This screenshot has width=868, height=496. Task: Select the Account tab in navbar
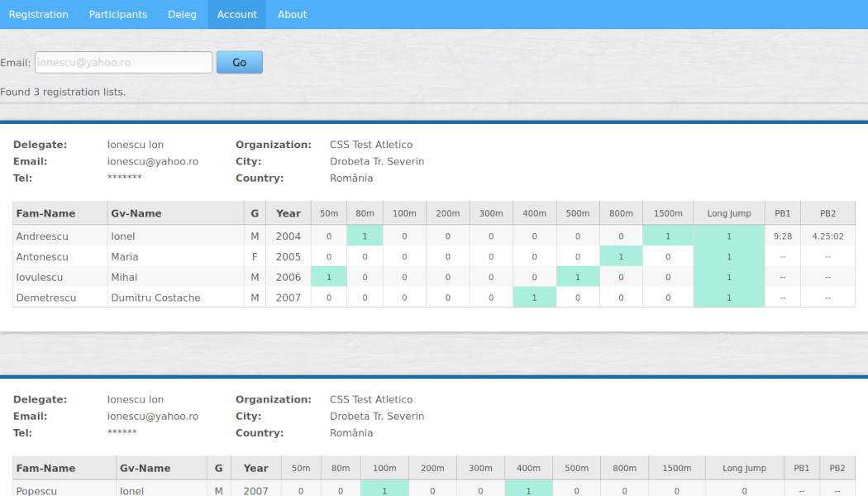pos(237,14)
